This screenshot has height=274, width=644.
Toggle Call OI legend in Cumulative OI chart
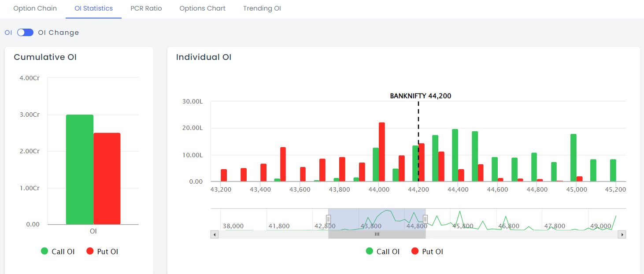coord(58,252)
